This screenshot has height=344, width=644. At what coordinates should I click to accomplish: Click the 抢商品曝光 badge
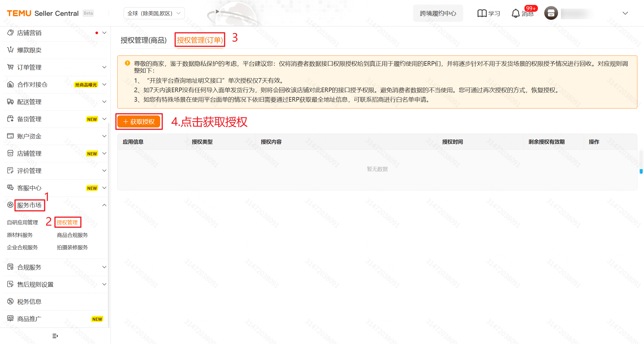pyautogui.click(x=86, y=85)
